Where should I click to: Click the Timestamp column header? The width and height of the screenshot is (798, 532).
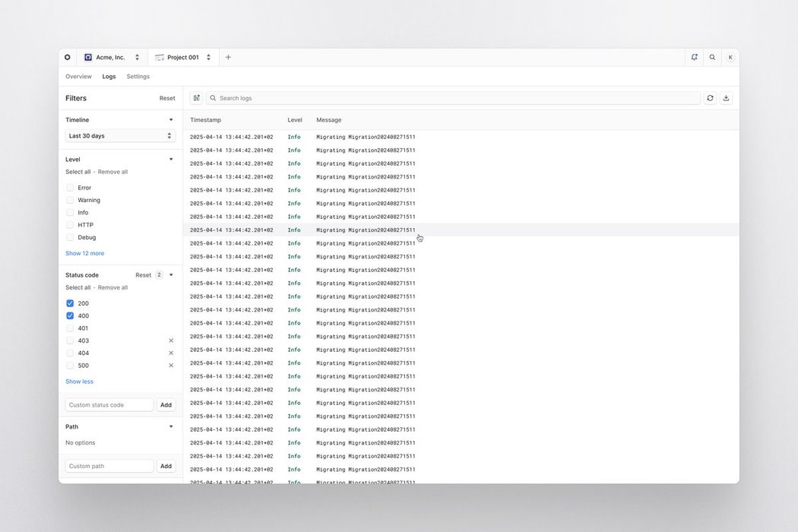[x=206, y=120]
